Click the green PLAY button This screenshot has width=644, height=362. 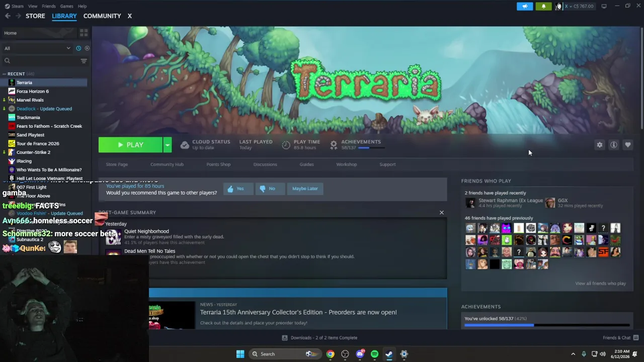[130, 145]
